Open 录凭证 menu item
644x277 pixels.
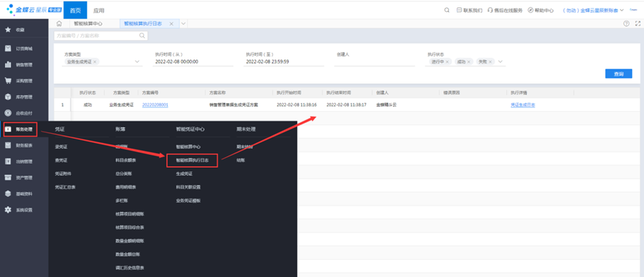[x=61, y=147]
